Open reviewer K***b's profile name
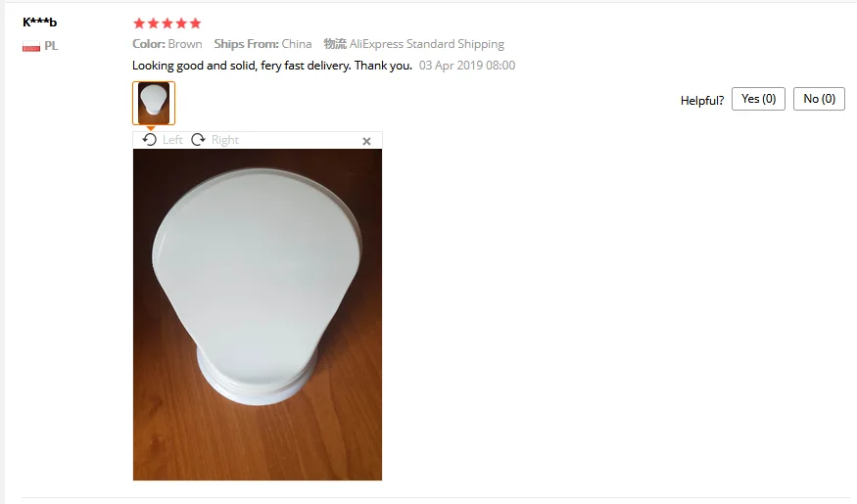The width and height of the screenshot is (857, 504). coord(39,23)
